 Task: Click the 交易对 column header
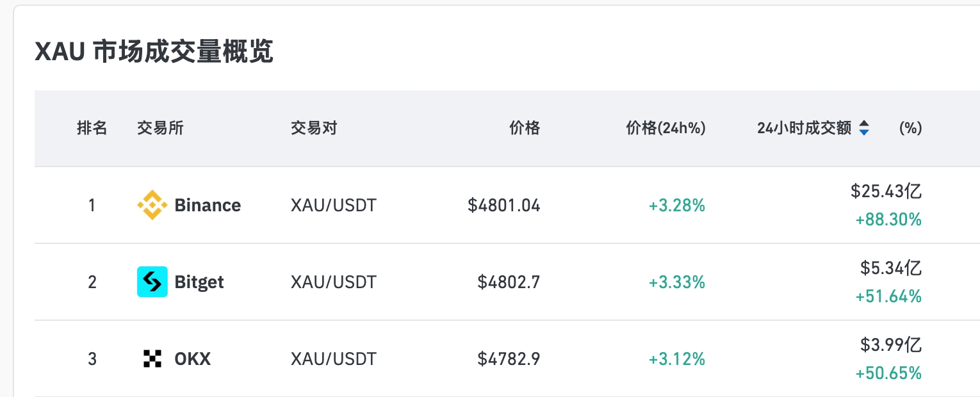point(314,128)
